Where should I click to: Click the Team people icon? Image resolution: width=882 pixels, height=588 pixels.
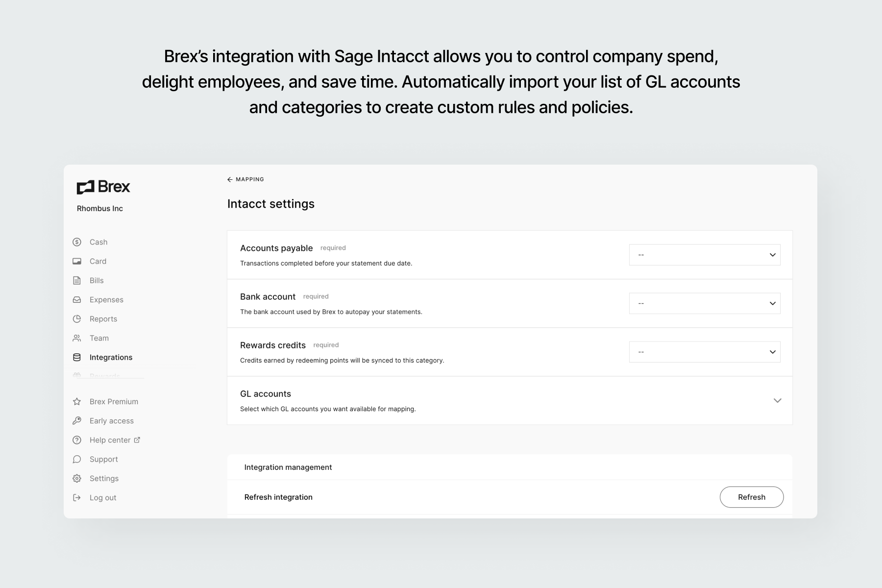pyautogui.click(x=77, y=338)
